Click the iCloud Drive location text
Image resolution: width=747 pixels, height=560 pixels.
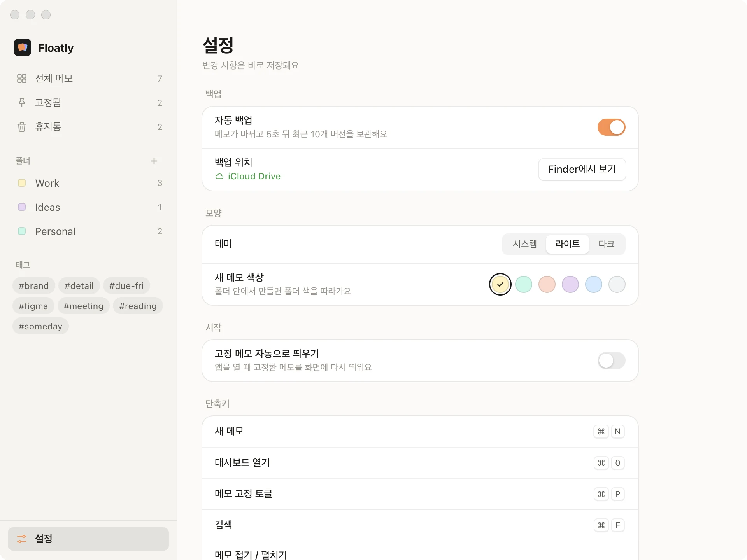pyautogui.click(x=254, y=176)
